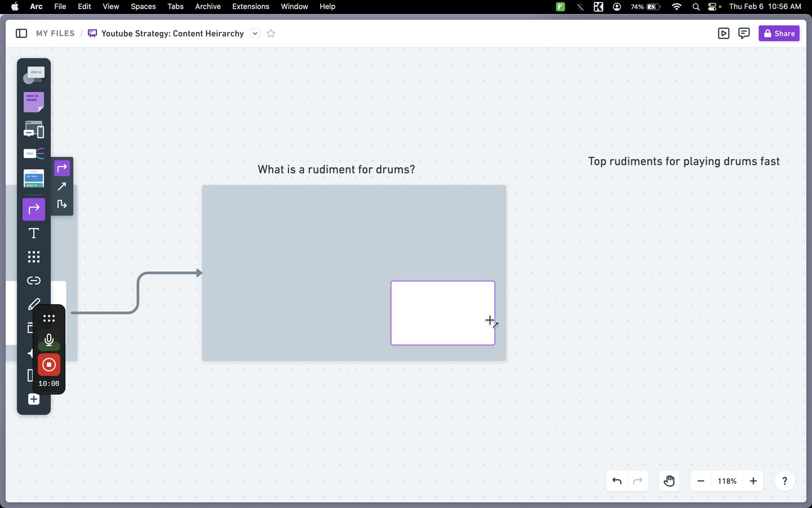Expand the document title dropdown arrow
This screenshot has height=508, width=812.
click(x=255, y=34)
